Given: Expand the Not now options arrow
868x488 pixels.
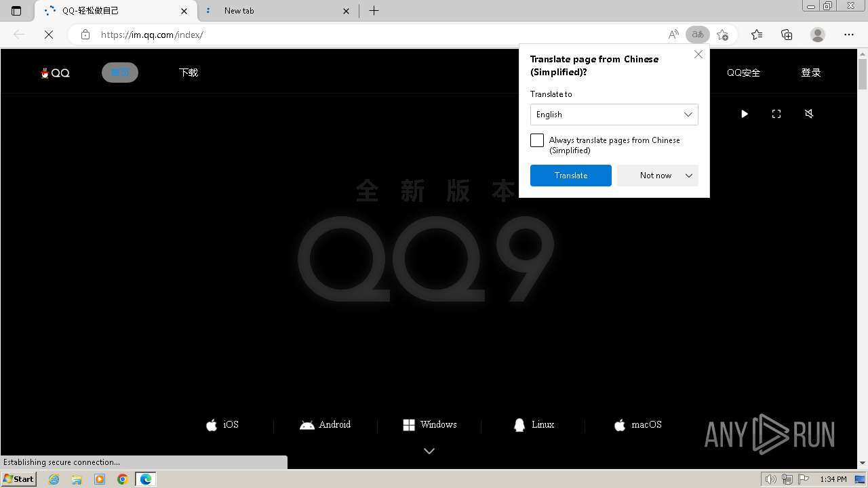Looking at the screenshot, I should [x=689, y=176].
